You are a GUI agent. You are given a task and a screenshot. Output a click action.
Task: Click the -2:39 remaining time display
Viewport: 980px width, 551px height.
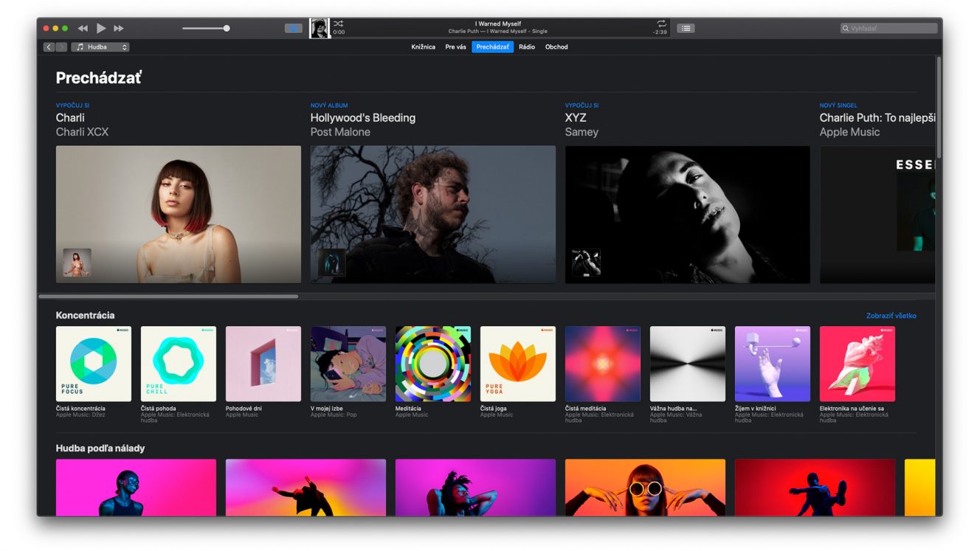660,32
